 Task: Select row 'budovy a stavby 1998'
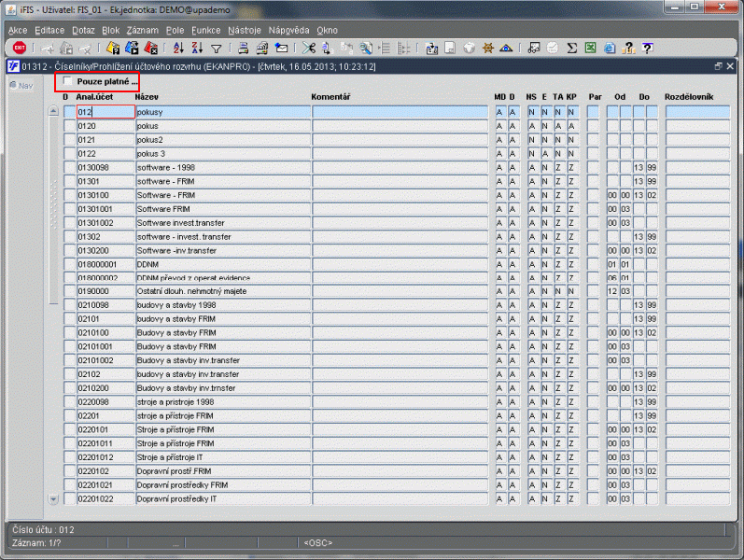(223, 304)
